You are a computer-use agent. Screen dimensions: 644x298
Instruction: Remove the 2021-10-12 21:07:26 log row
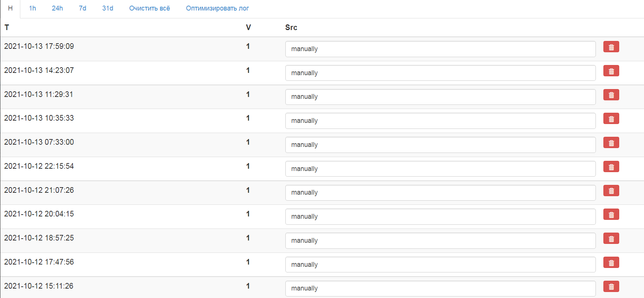(611, 191)
